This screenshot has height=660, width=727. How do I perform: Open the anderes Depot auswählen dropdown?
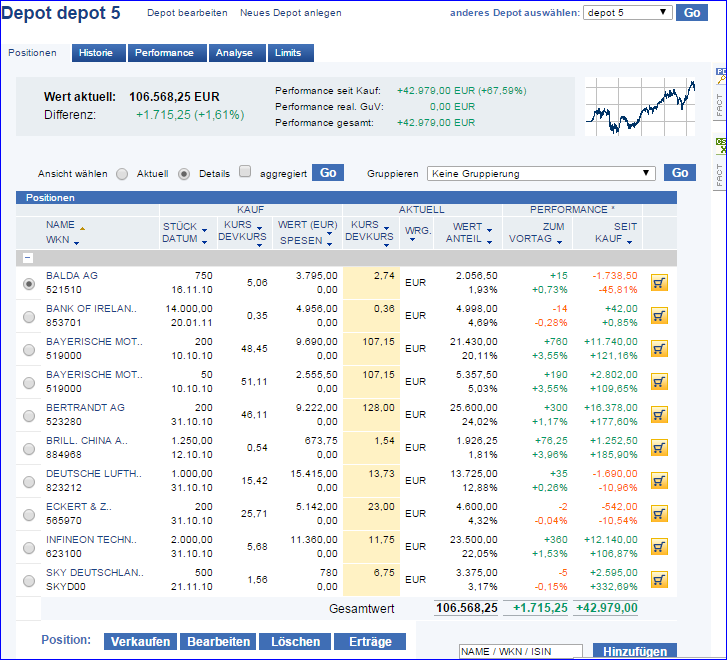627,12
